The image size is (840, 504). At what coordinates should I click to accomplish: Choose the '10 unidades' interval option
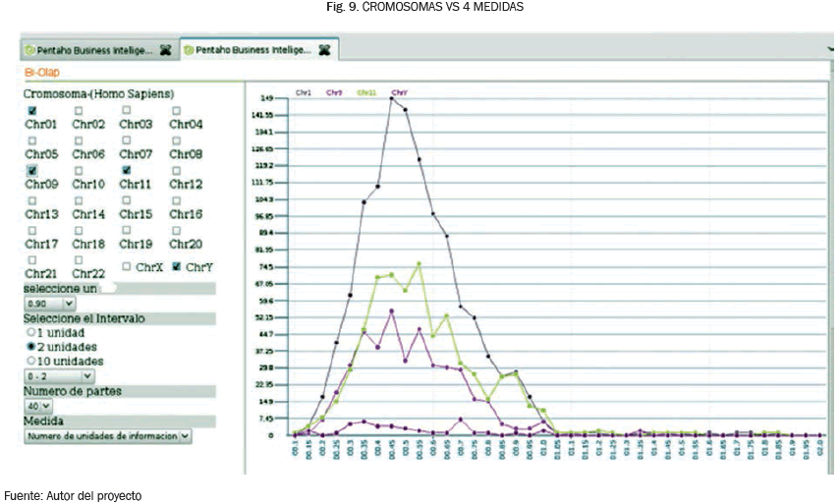point(30,361)
